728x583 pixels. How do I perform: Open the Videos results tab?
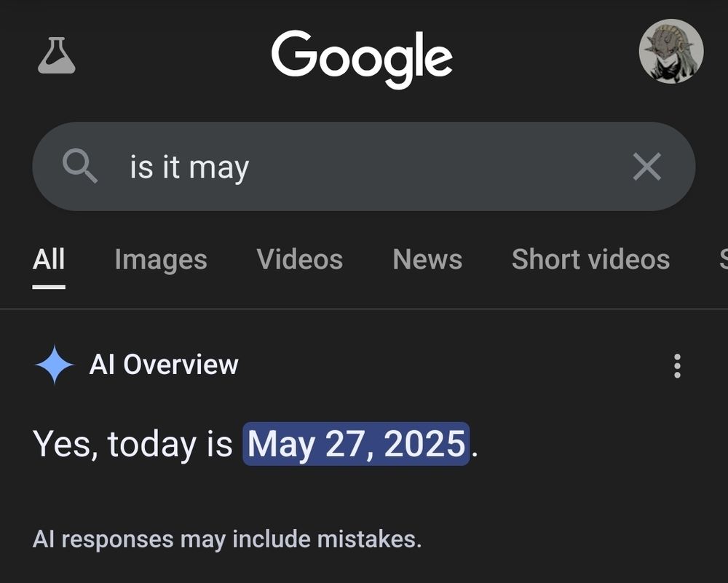click(x=299, y=259)
